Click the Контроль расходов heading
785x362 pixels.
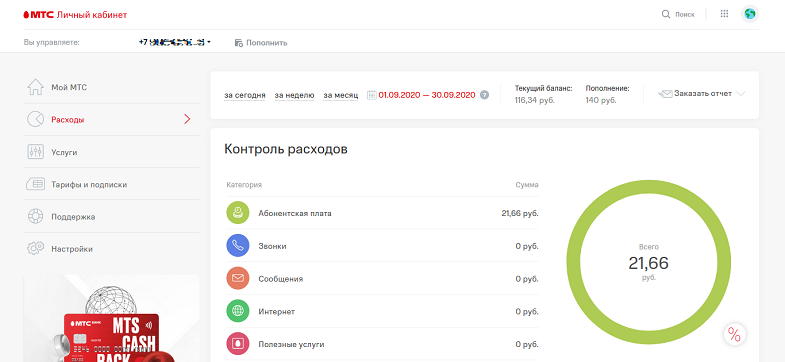pyautogui.click(x=286, y=149)
